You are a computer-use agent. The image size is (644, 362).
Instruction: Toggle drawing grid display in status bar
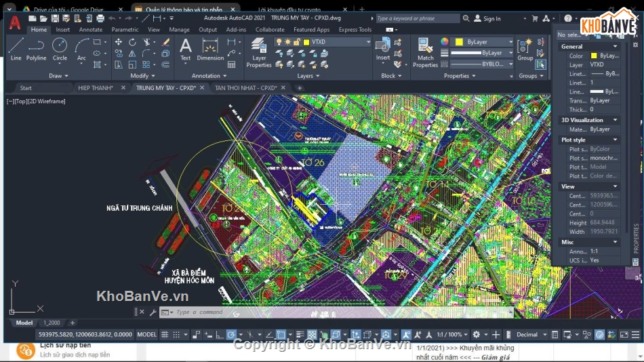[x=165, y=334]
